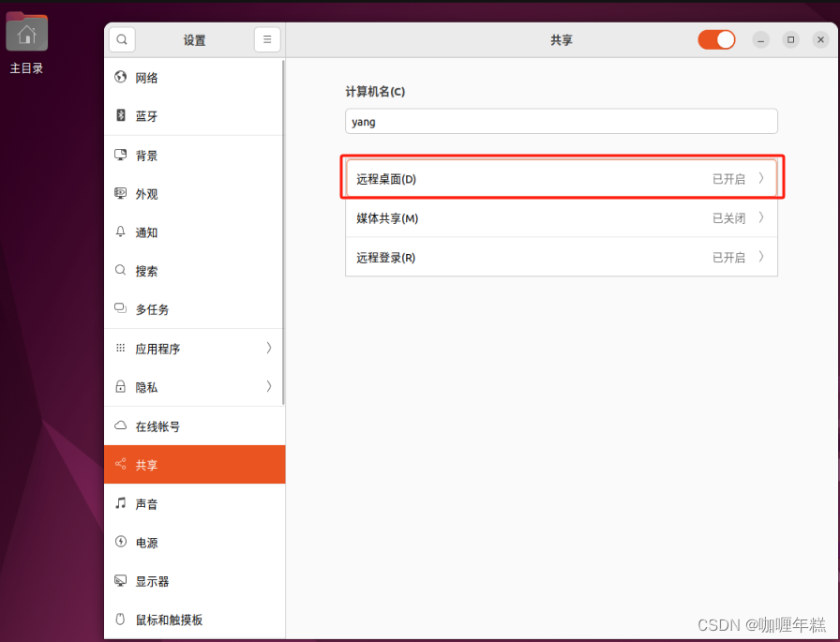
Task: Open 远程桌面 row chevron
Action: [x=761, y=178]
